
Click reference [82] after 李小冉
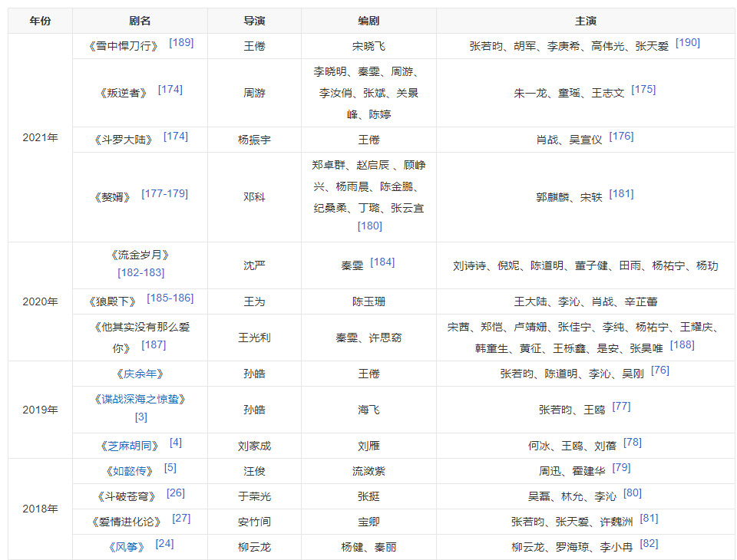click(649, 544)
